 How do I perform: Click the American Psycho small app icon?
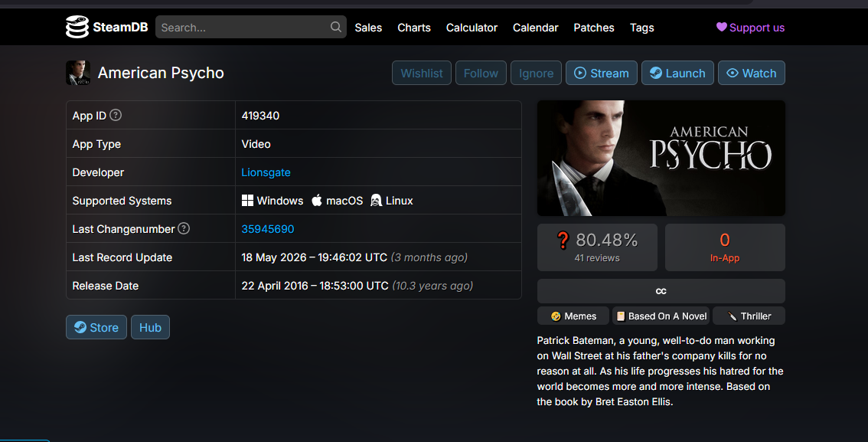pyautogui.click(x=78, y=73)
